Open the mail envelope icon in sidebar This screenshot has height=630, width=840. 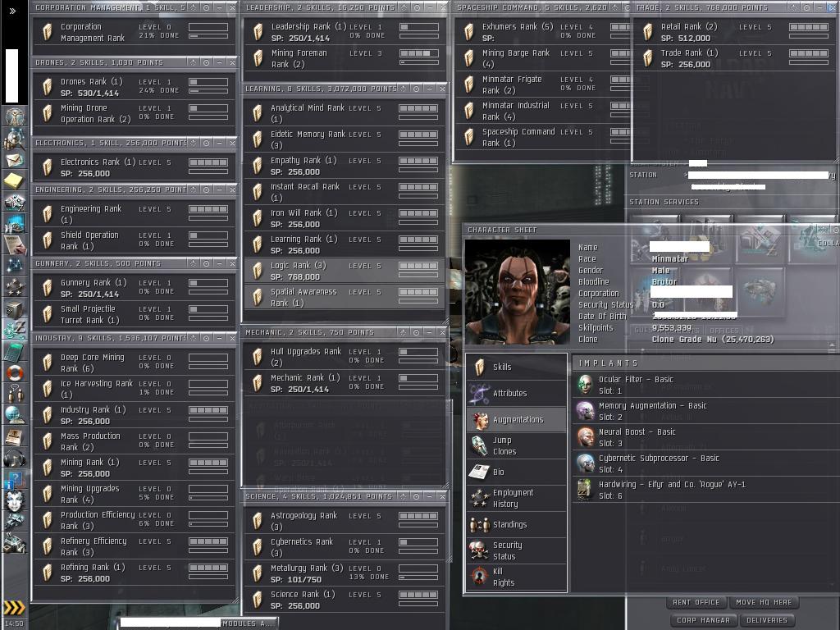pos(14,160)
